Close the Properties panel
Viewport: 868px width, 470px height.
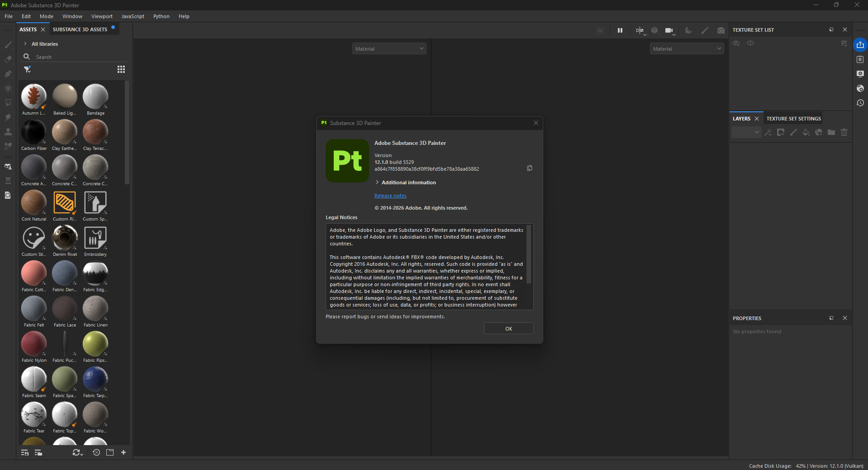click(x=845, y=318)
